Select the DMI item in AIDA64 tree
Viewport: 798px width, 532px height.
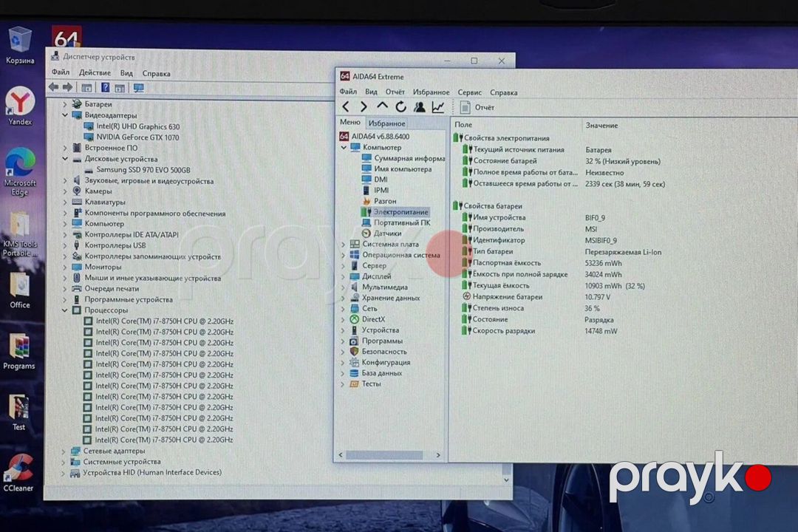tap(381, 180)
